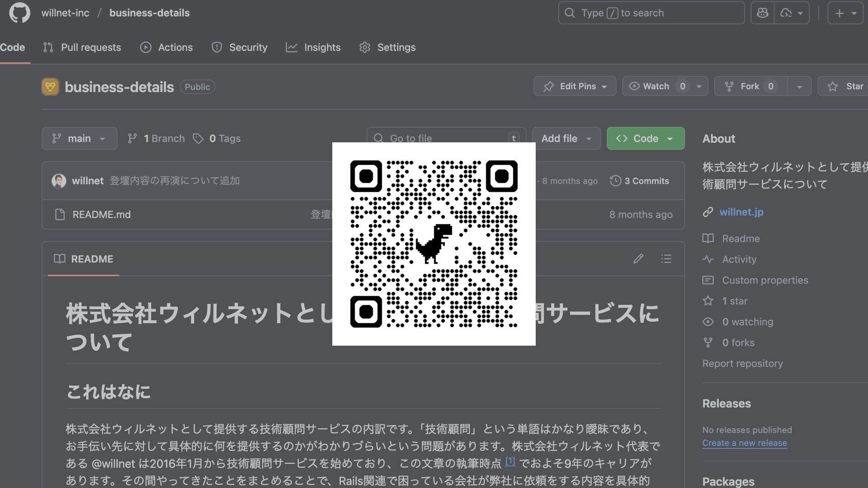Select the README tab

[x=83, y=259]
